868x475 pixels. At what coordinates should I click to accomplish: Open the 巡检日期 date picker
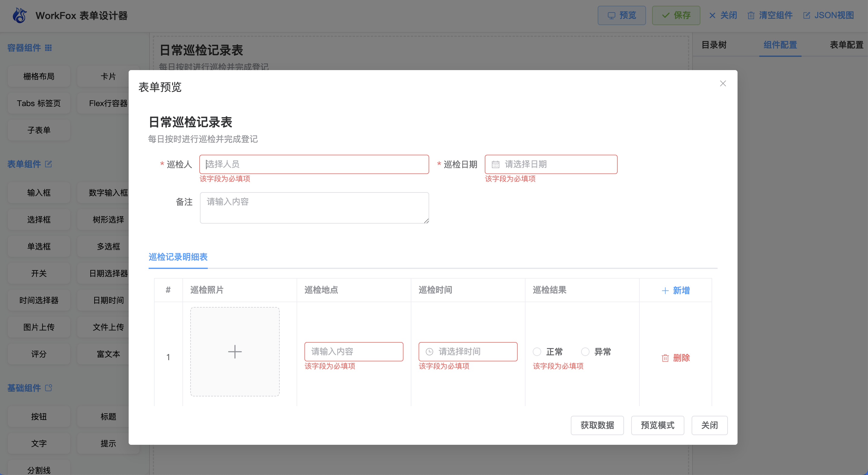click(x=556, y=164)
